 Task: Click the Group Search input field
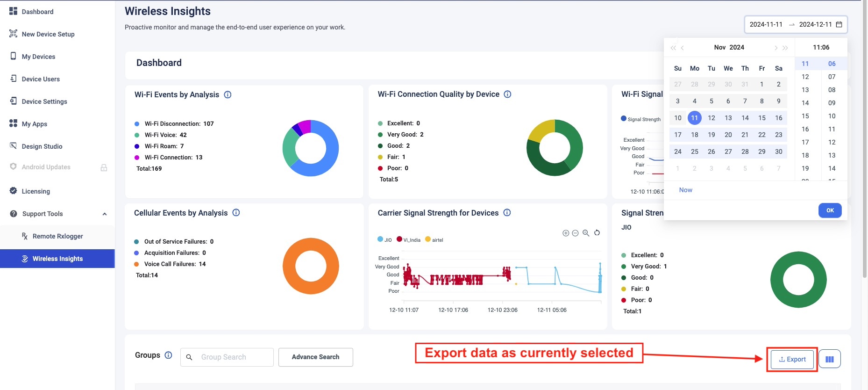point(232,357)
